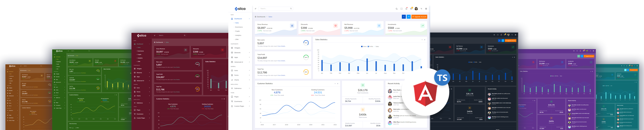Viewport: 644px width, 130px height.
Task: Click the blue plus button in white dashboard
Action: coord(403,17)
